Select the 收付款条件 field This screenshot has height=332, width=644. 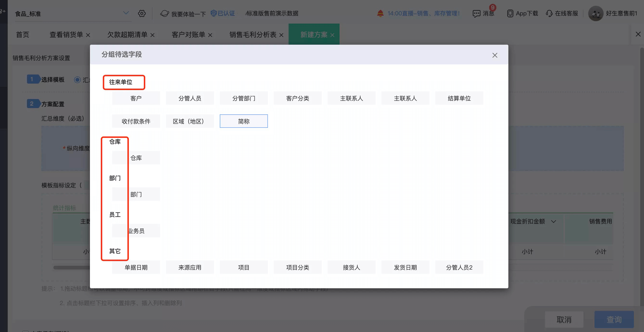(x=136, y=121)
